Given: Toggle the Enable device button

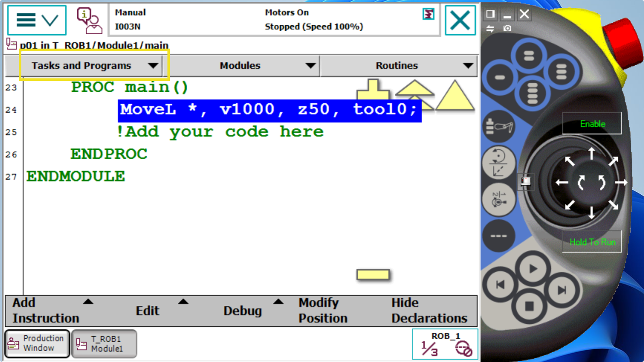Looking at the screenshot, I should [592, 124].
